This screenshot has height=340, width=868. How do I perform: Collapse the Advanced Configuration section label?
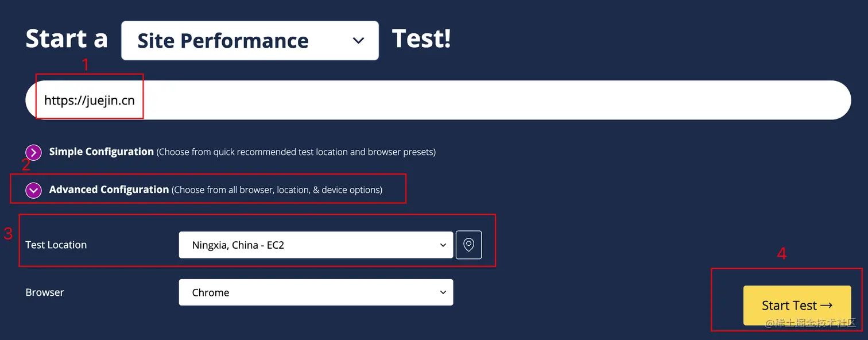(x=109, y=190)
